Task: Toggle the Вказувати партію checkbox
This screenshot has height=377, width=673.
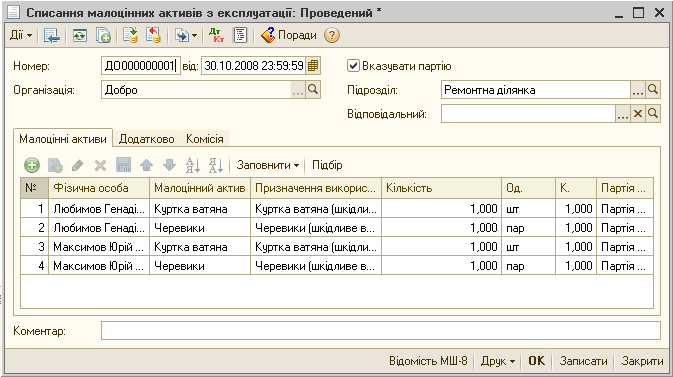Action: coord(353,66)
